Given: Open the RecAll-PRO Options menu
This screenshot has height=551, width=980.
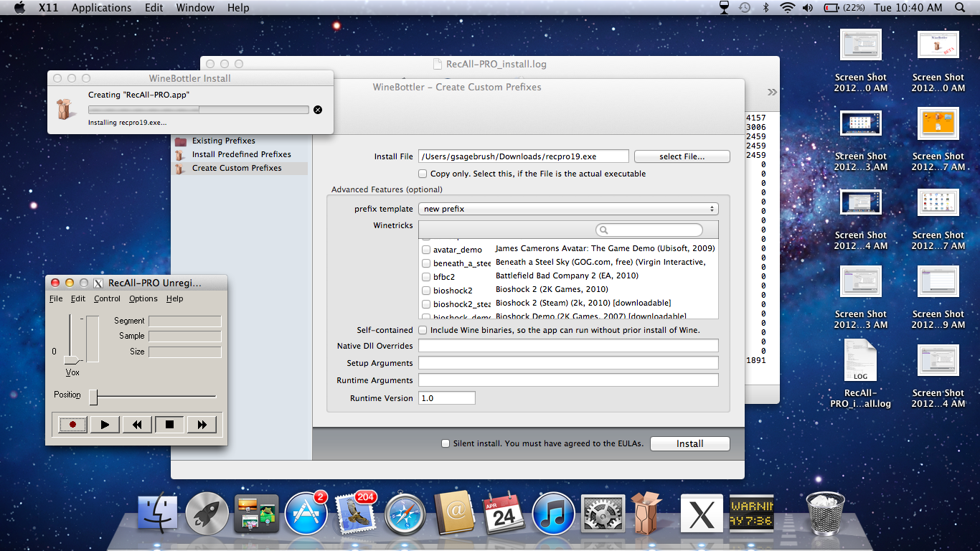Looking at the screenshot, I should pos(143,298).
